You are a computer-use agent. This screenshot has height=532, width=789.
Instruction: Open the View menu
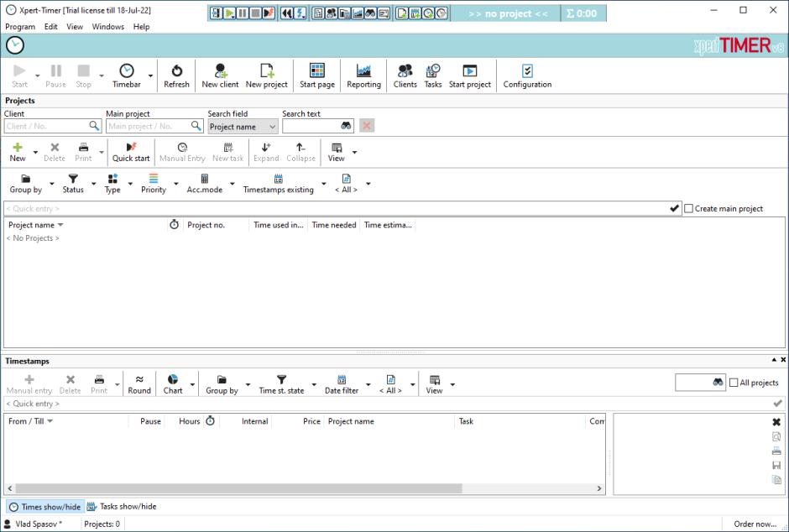click(x=75, y=27)
